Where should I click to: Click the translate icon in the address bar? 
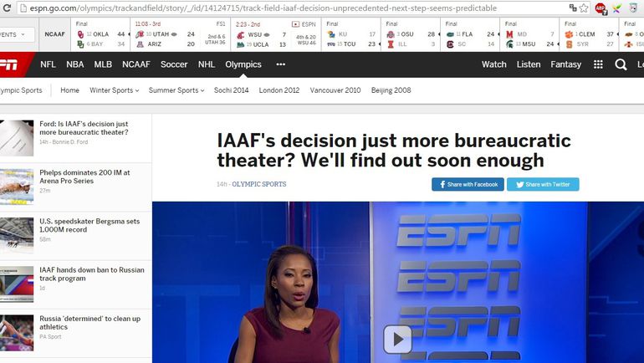pos(572,8)
